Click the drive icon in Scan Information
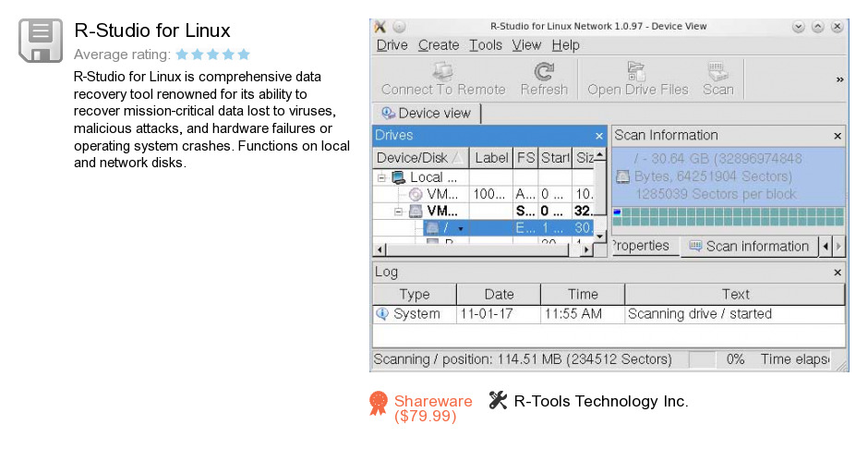 (622, 177)
